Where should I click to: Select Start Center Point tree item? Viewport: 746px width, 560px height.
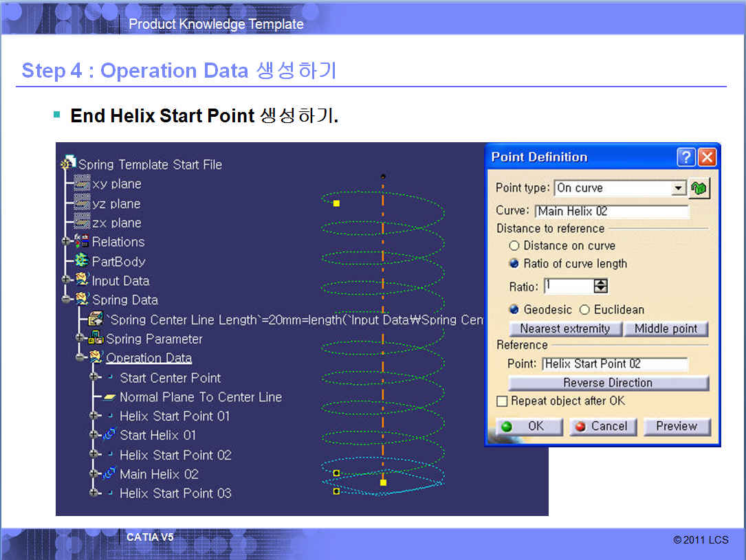tap(170, 378)
